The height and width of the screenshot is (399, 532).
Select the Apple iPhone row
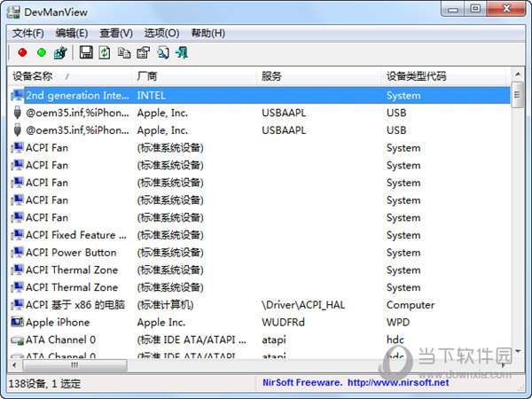(260, 322)
